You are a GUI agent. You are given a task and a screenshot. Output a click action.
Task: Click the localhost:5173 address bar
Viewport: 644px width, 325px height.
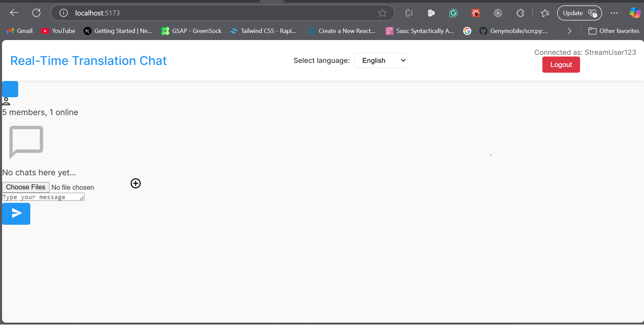[x=215, y=13]
